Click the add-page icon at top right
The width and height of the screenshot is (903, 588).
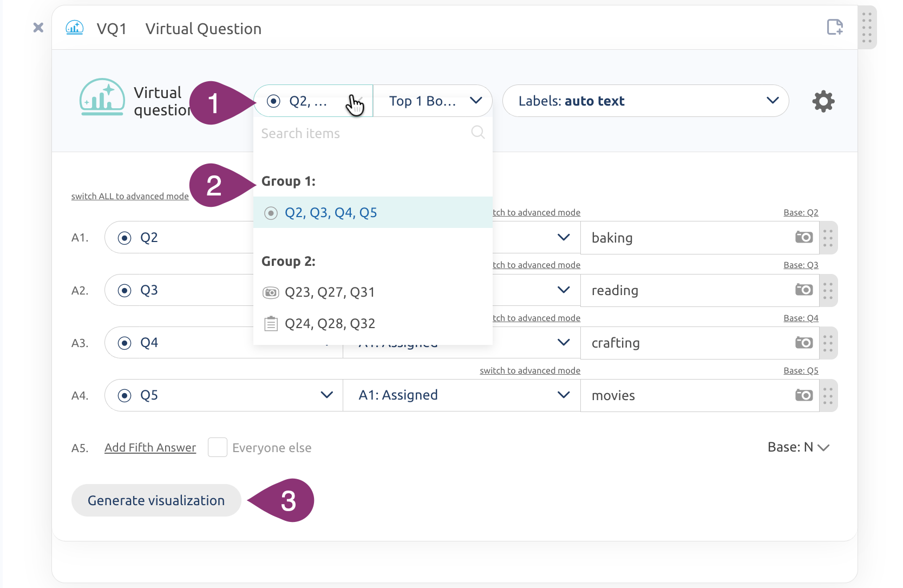835,27
